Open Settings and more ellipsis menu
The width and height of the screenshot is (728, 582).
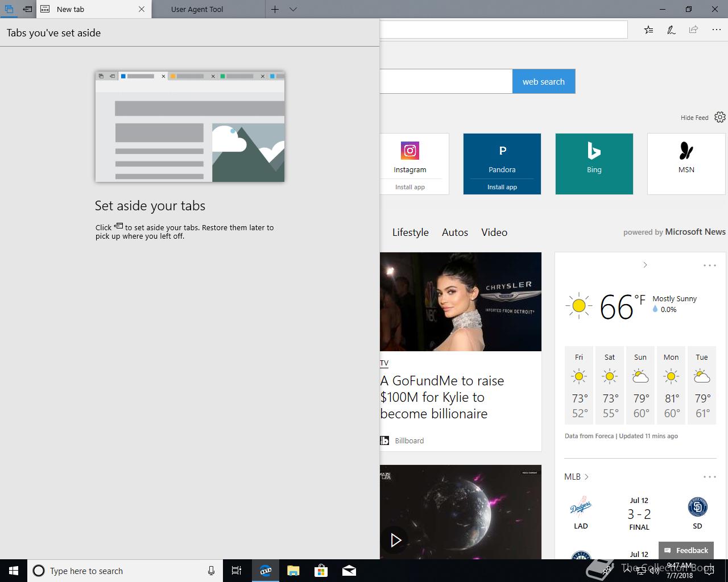click(x=716, y=30)
